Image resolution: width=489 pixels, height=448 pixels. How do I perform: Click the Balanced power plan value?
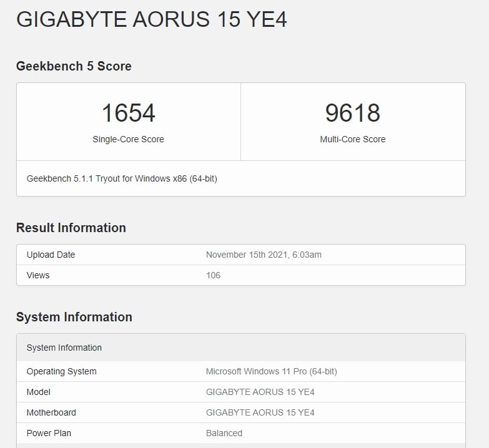point(224,433)
